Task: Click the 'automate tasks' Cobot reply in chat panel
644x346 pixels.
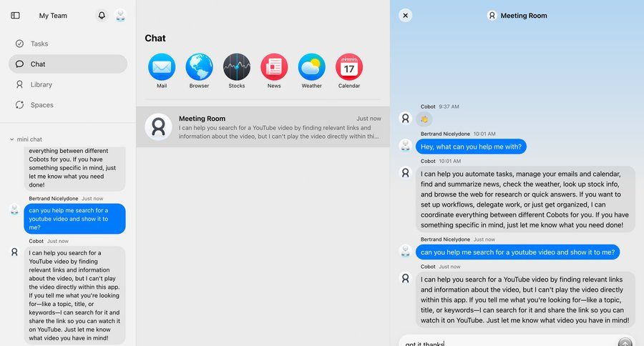Action: tap(525, 199)
